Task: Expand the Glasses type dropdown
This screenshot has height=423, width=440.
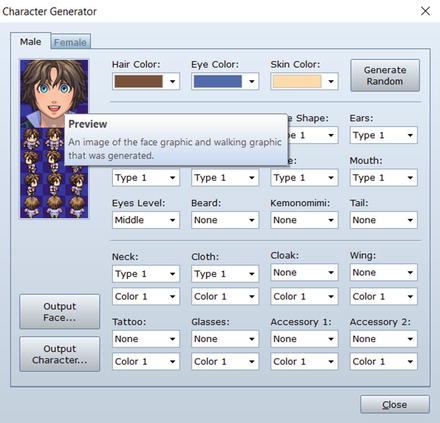Action: pyautogui.click(x=225, y=339)
